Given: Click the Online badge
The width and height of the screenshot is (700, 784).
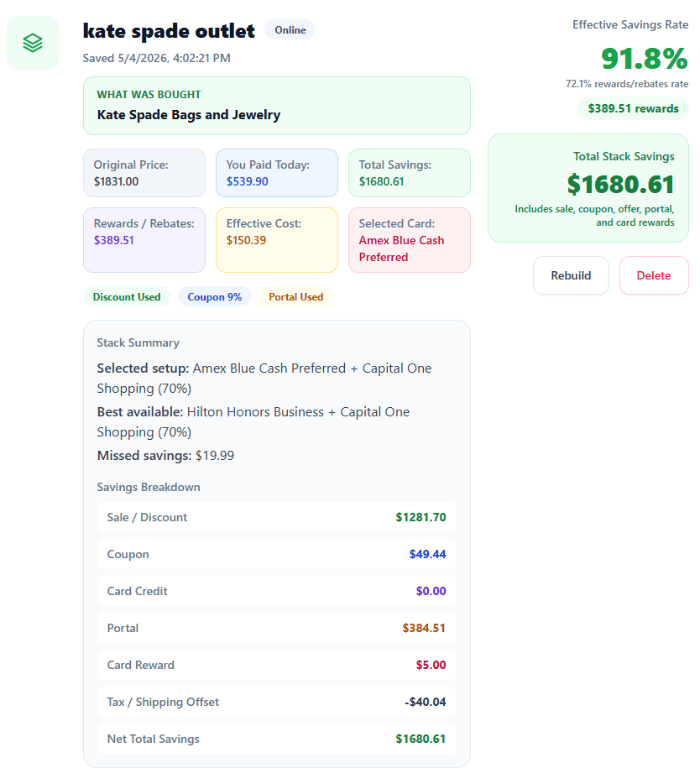Looking at the screenshot, I should [x=290, y=30].
